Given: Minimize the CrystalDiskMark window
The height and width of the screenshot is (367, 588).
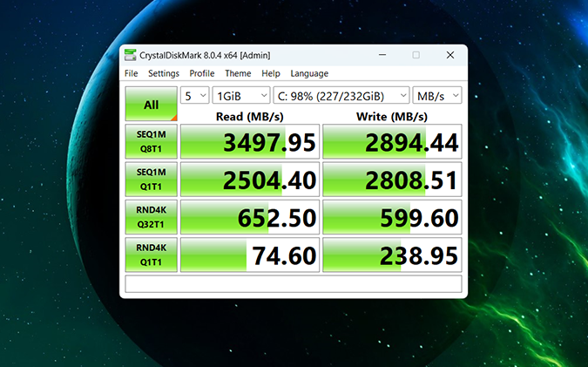Looking at the screenshot, I should pos(382,55).
